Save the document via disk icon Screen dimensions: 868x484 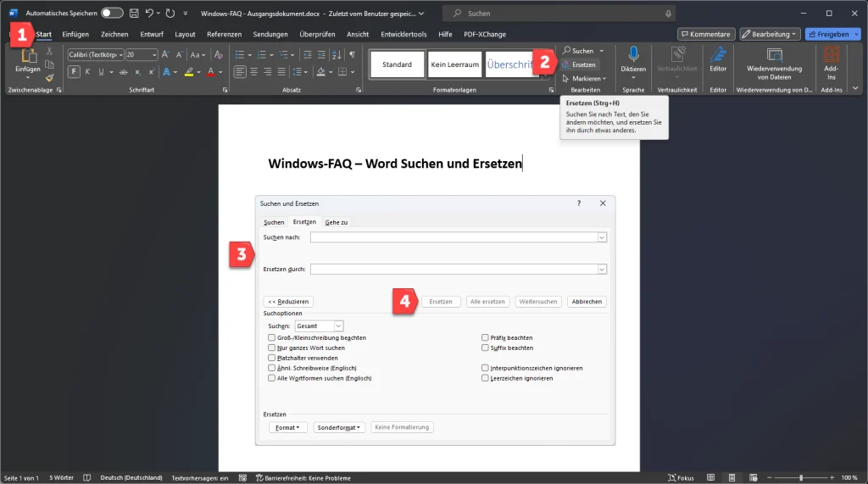click(x=134, y=13)
